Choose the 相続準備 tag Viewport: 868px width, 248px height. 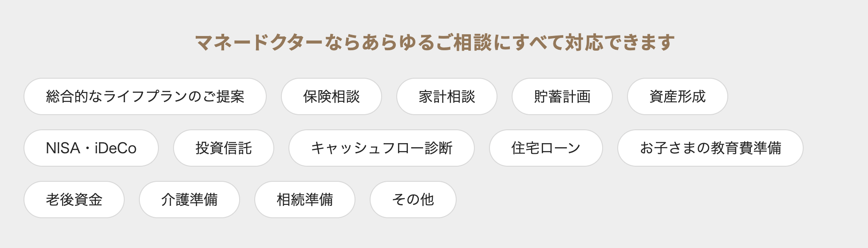(x=305, y=200)
